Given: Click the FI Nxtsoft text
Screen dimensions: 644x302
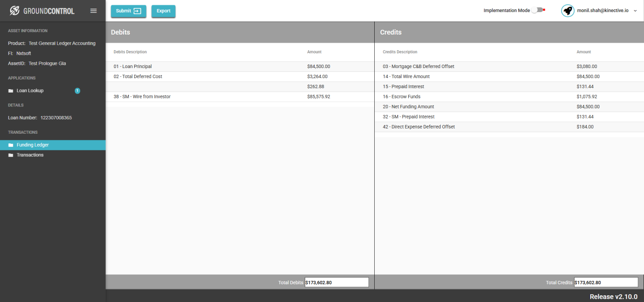Looking at the screenshot, I should coord(20,53).
